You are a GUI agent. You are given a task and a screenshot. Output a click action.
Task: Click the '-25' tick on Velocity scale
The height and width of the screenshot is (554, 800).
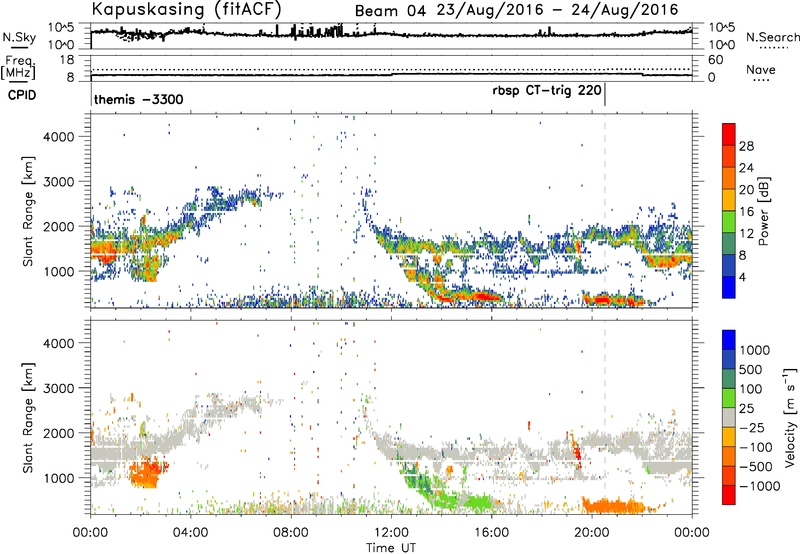752,428
